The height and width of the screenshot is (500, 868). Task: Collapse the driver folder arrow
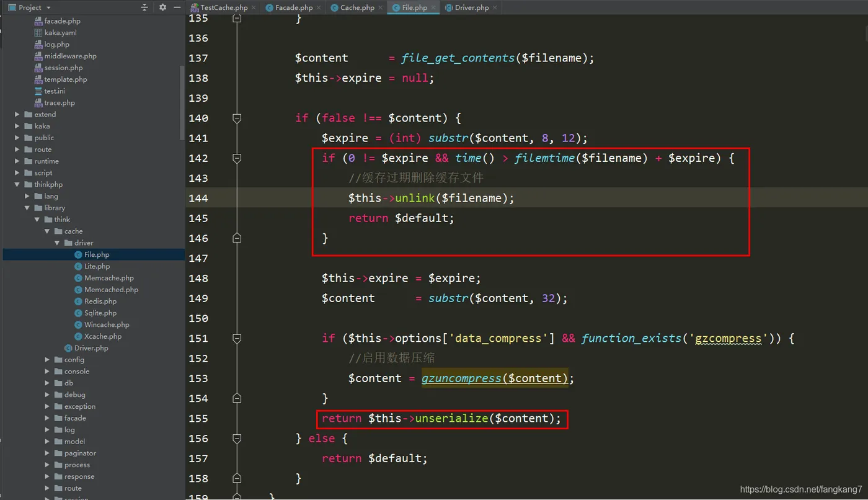(57, 243)
